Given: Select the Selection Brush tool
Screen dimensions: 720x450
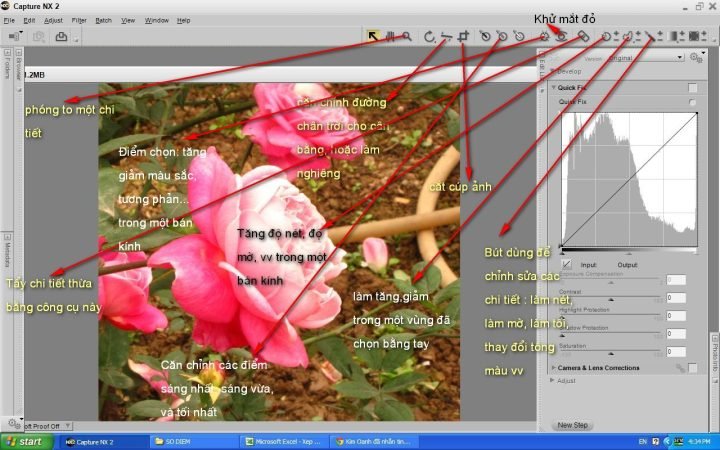Looking at the screenshot, I should (x=649, y=36).
